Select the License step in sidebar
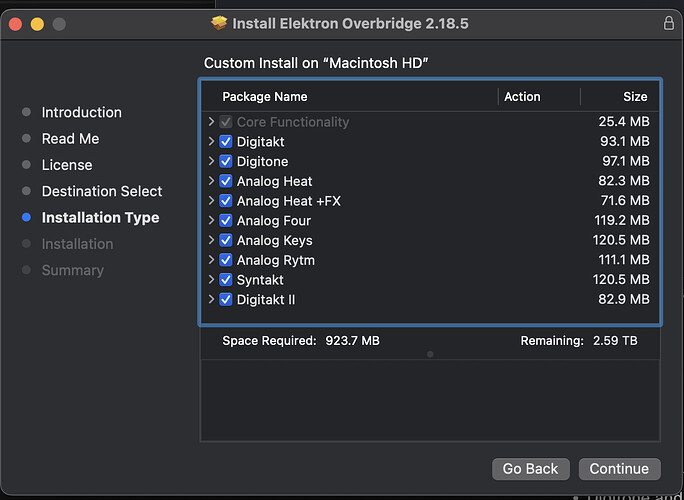This screenshot has width=684, height=500. pyautogui.click(x=67, y=165)
